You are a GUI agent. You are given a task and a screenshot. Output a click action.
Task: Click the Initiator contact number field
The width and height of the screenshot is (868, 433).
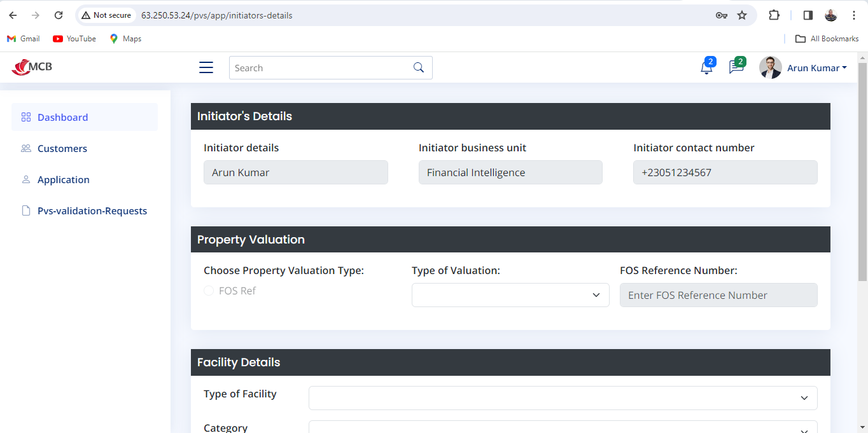point(725,172)
